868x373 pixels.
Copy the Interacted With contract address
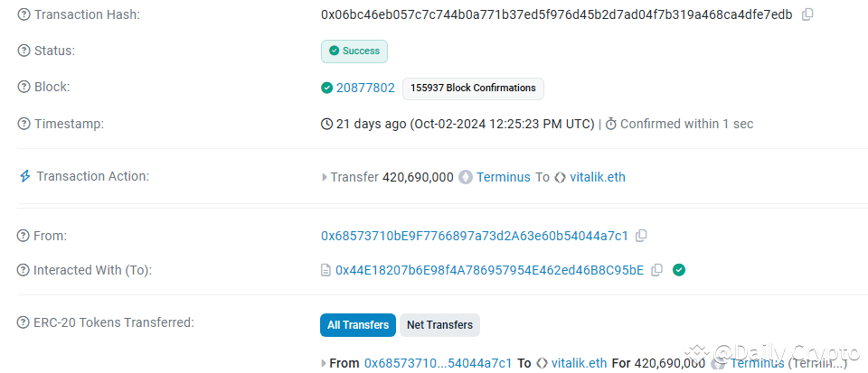point(657,269)
